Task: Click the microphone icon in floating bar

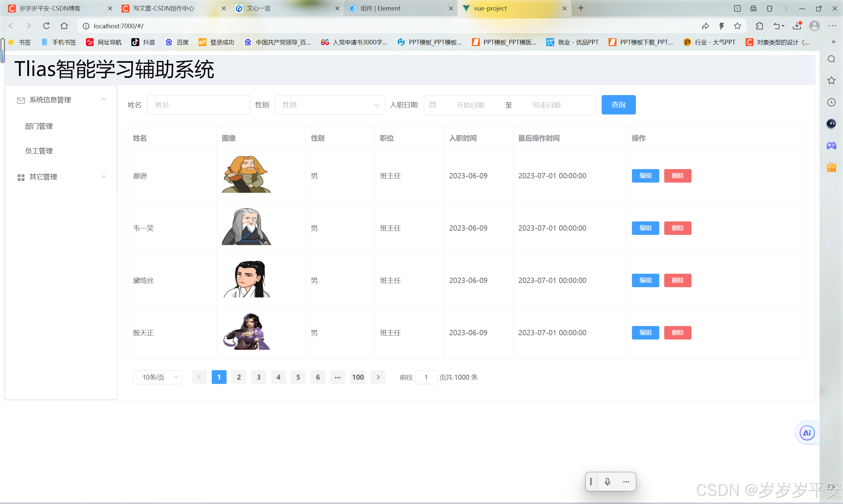Action: pyautogui.click(x=608, y=482)
